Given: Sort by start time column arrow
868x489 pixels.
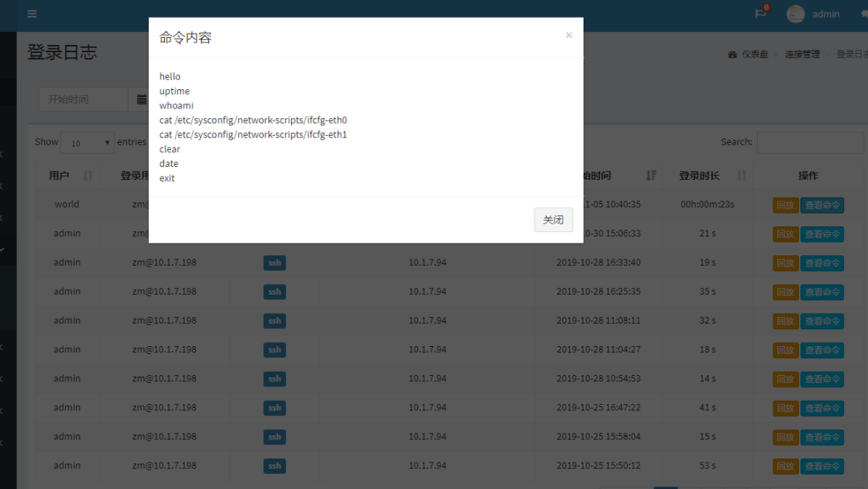Looking at the screenshot, I should 651,176.
